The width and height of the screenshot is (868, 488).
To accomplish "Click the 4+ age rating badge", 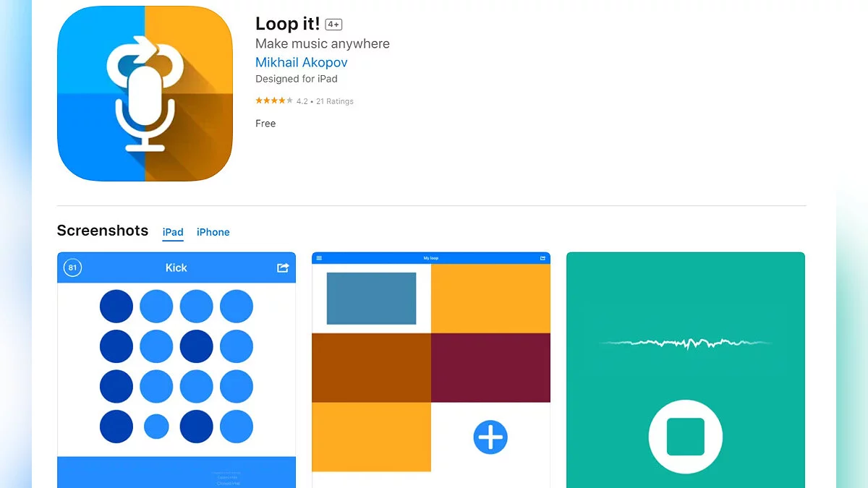I will (x=333, y=25).
